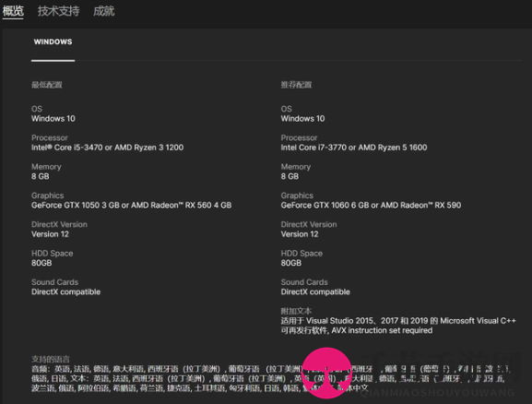Viewport: 532px width, 404px height.
Task: Open the 概览 tab
Action: (13, 11)
